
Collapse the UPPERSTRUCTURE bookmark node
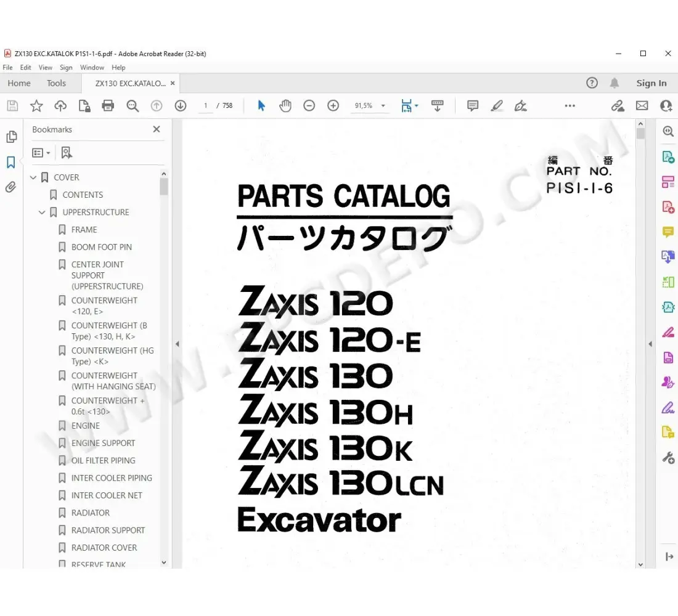[x=42, y=212]
